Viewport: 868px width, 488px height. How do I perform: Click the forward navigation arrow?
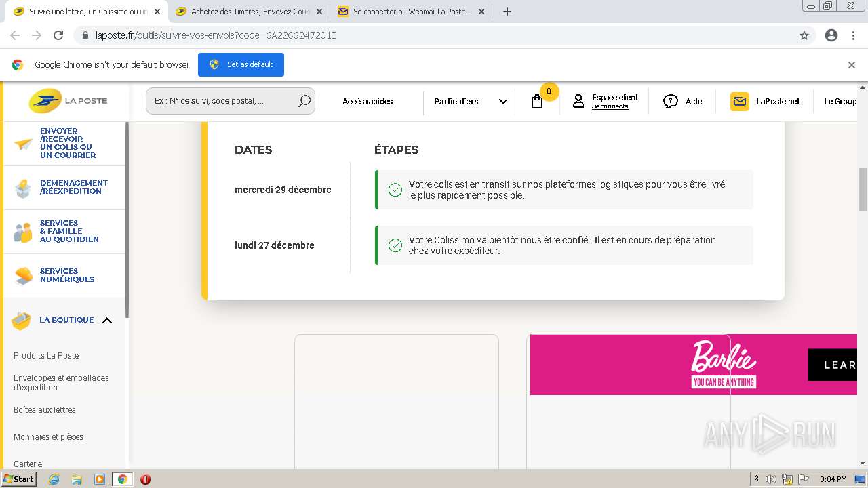coord(37,35)
